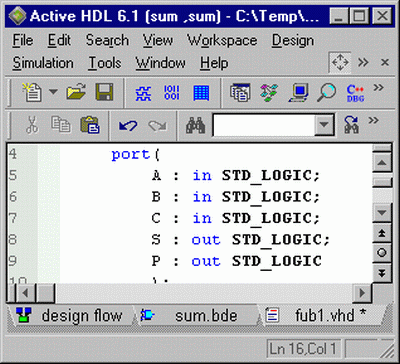Click the horizontal scrollbar right arrow

[362, 294]
